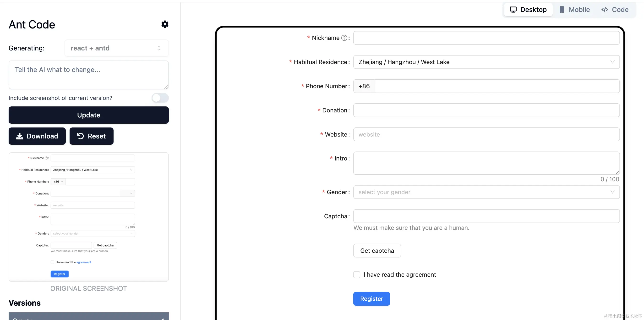Open the react + antd generating dropdown
This screenshot has height=320, width=644.
pos(116,48)
